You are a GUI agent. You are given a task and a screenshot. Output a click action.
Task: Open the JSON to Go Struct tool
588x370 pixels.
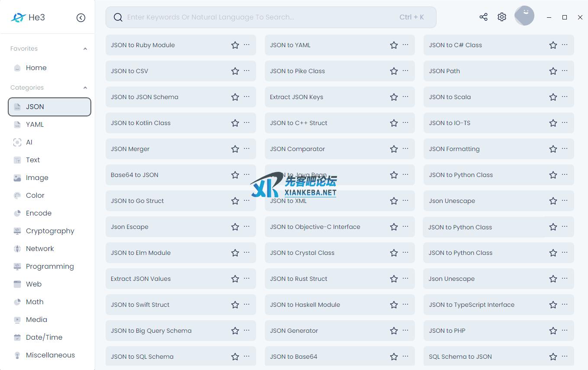137,201
